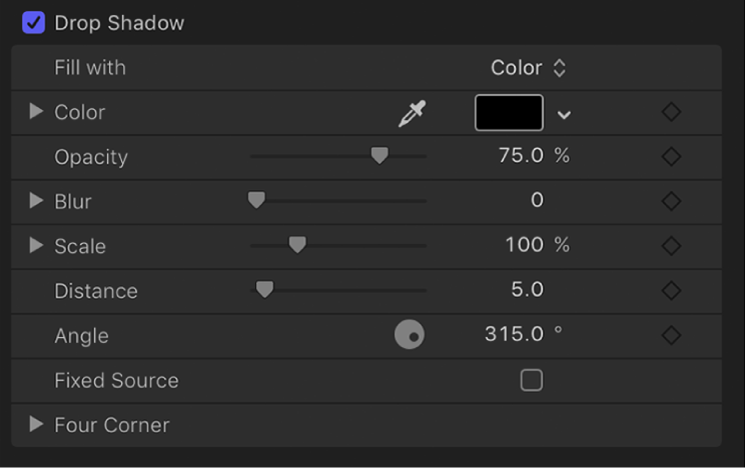The image size is (745, 468).
Task: Set keyframe diamond for Distance
Action: (x=672, y=291)
